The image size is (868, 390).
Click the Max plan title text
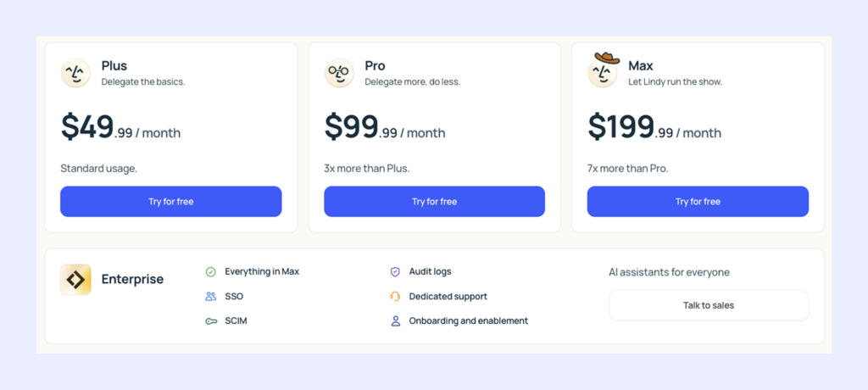click(x=641, y=65)
